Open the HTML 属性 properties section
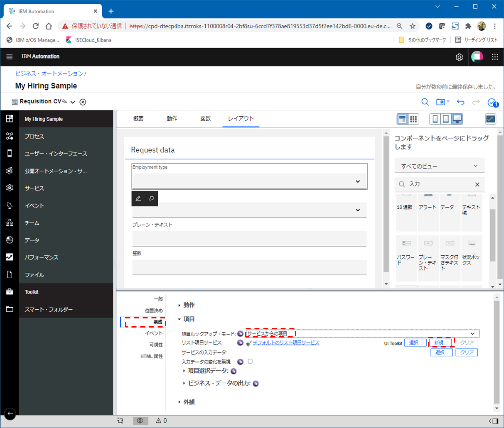The height and width of the screenshot is (428, 504). 152,356
